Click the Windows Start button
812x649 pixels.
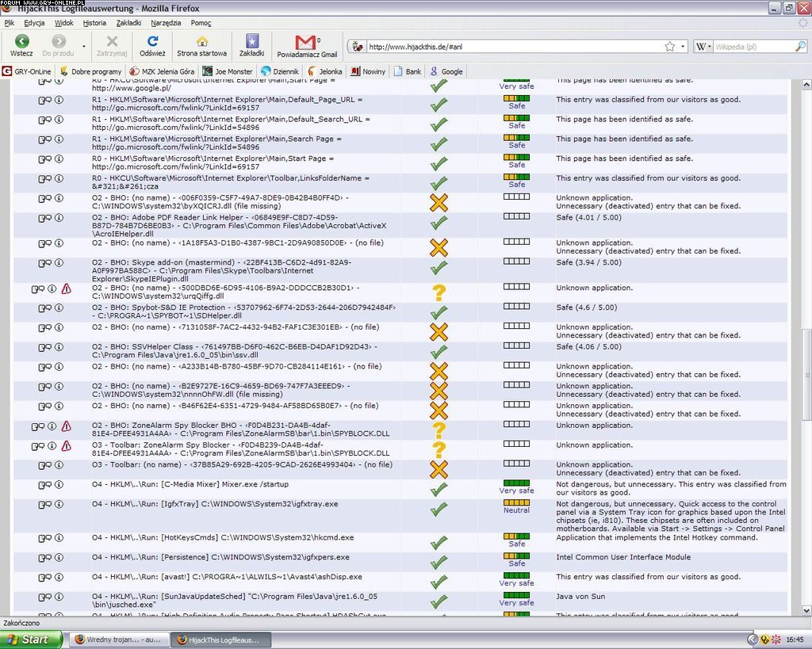pos(30,639)
